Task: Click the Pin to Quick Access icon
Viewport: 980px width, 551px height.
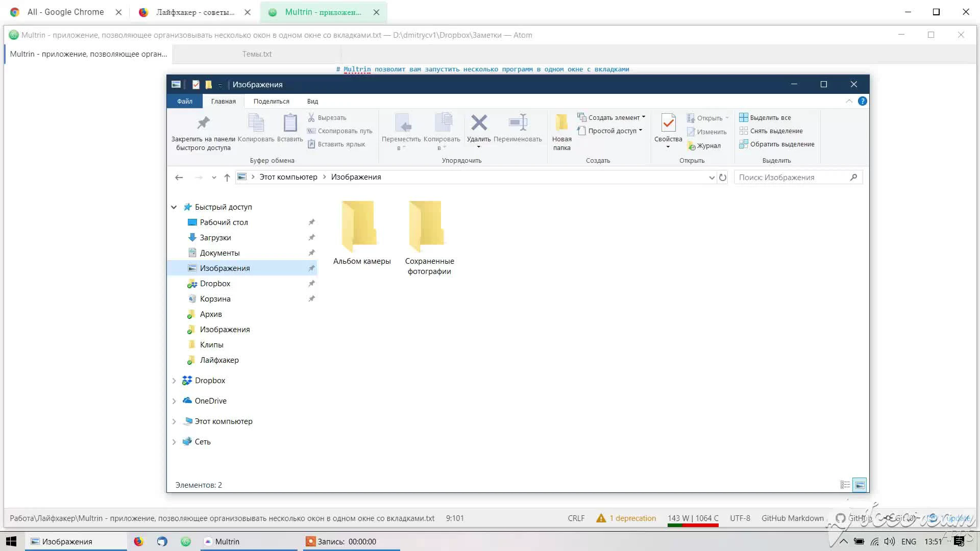Action: pos(203,123)
